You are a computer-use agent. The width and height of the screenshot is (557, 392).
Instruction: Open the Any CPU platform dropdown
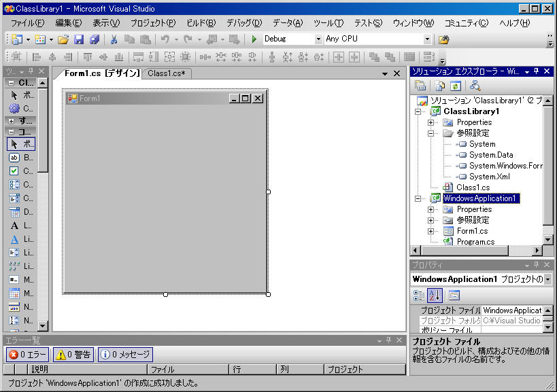427,39
